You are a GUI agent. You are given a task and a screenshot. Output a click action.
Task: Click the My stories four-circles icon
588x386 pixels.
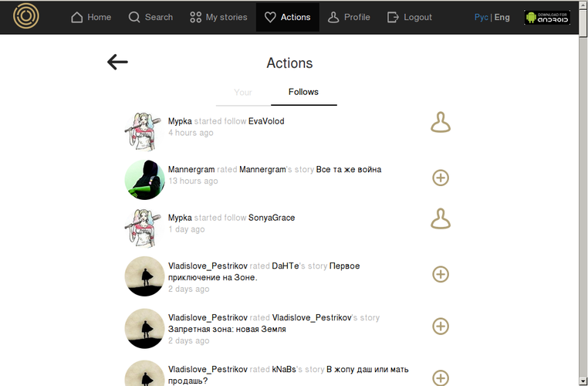pos(195,17)
